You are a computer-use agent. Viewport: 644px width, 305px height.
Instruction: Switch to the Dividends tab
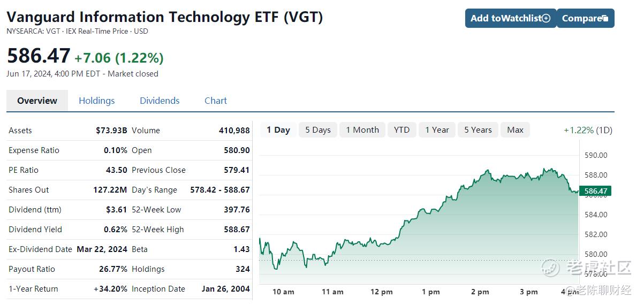(160, 101)
